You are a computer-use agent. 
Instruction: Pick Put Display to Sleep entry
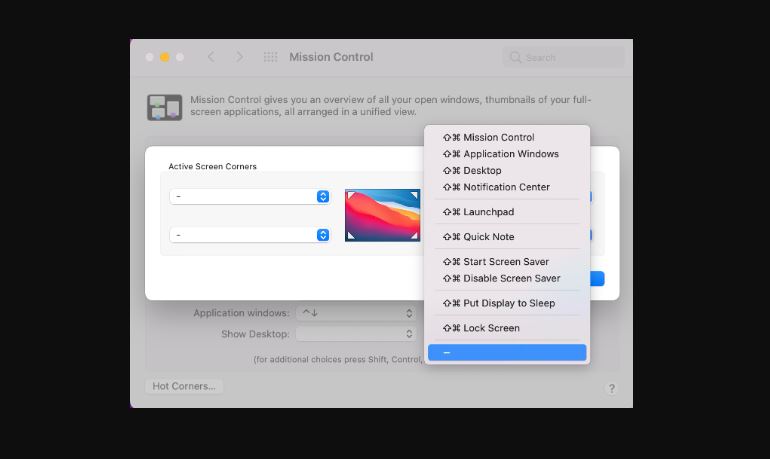point(507,303)
